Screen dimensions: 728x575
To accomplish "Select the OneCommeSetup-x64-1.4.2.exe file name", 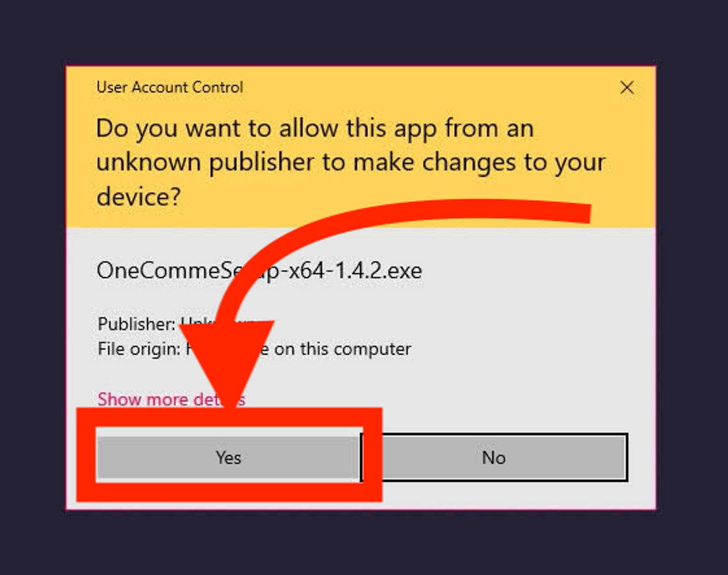I will pyautogui.click(x=259, y=271).
